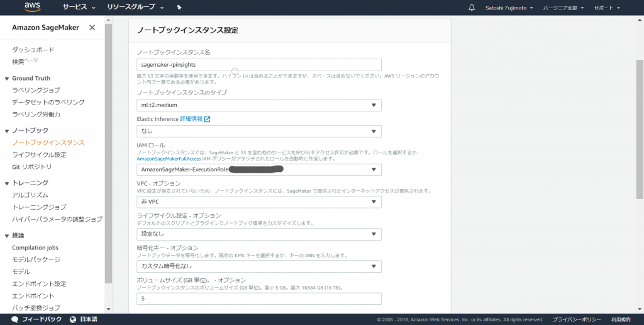Screen dimensions: 644x325
Task: Collapse the Ground Truth section
Action: 7,79
